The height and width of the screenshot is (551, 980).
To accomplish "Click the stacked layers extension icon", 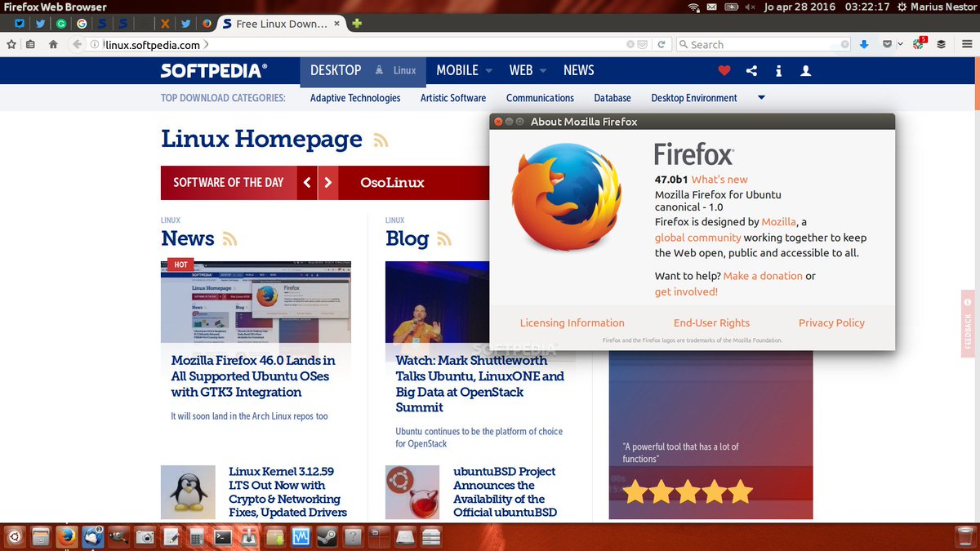I will (941, 45).
